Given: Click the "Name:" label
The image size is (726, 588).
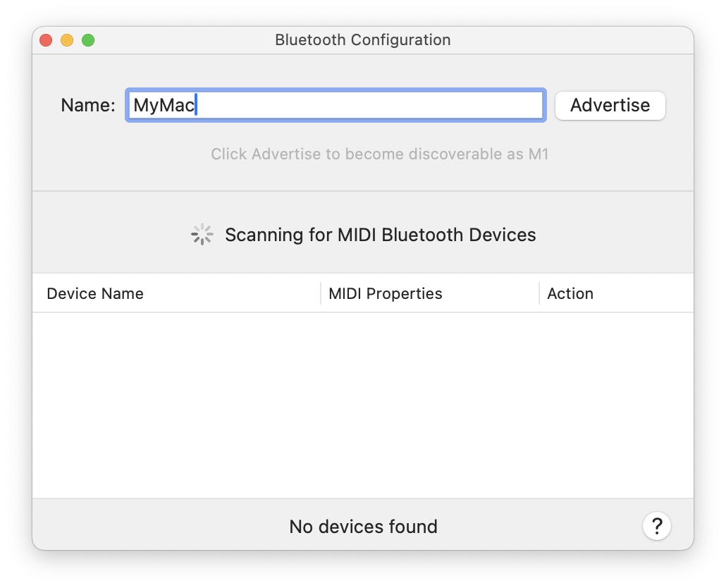Looking at the screenshot, I should pos(88,106).
